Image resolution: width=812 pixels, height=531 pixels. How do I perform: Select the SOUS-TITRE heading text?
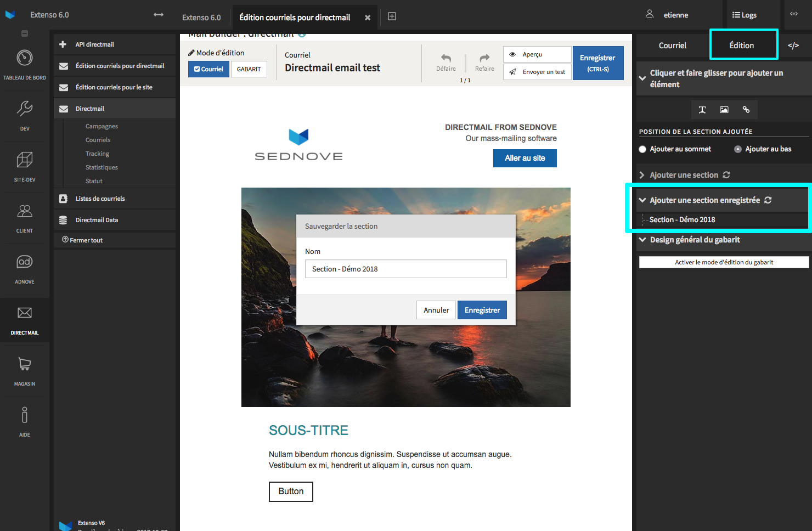(x=309, y=431)
